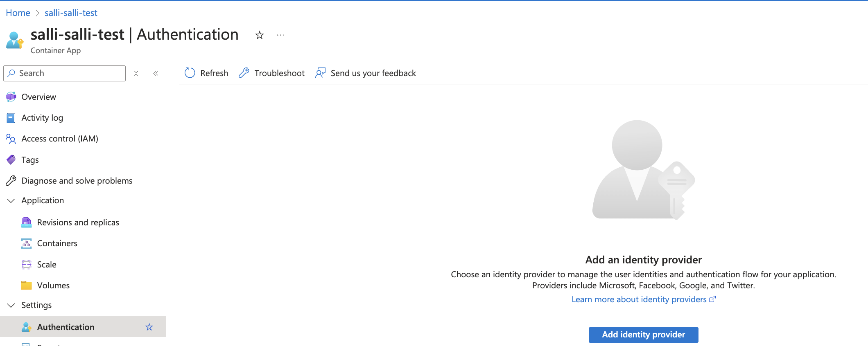The width and height of the screenshot is (868, 346).
Task: Click the purple Tags icon
Action: pos(11,160)
